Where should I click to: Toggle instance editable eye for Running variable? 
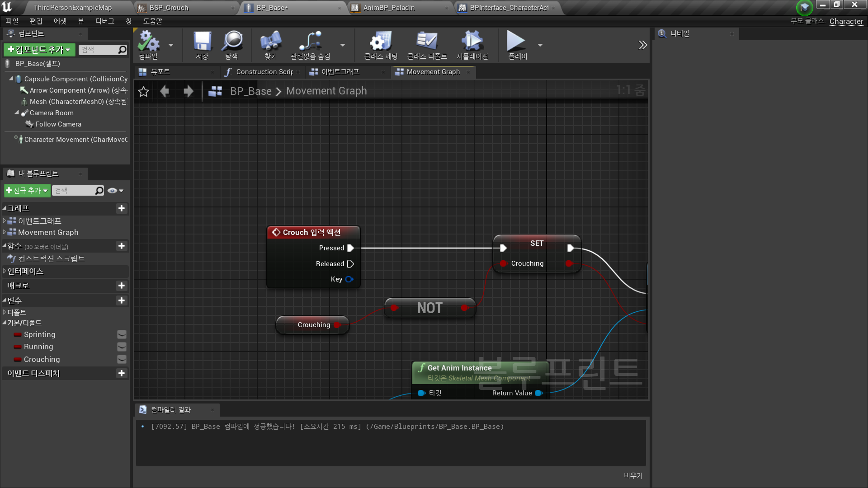coord(121,347)
